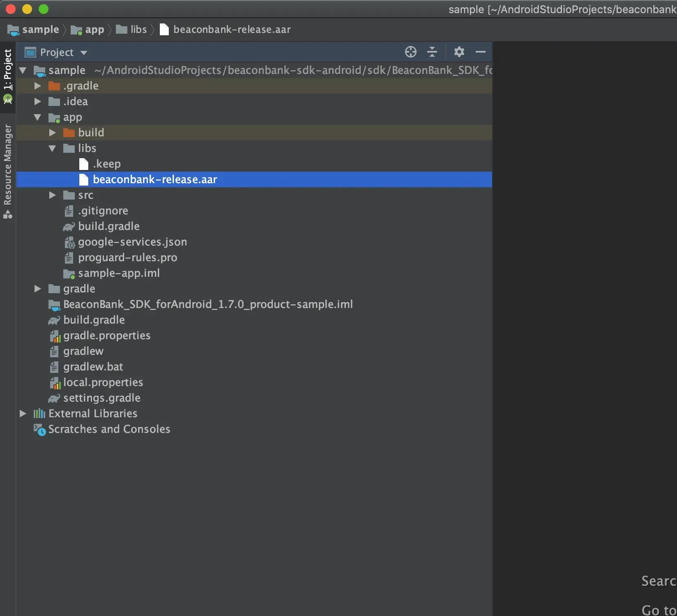
Task: Select the 1: Project tool window tab
Action: tap(8, 70)
